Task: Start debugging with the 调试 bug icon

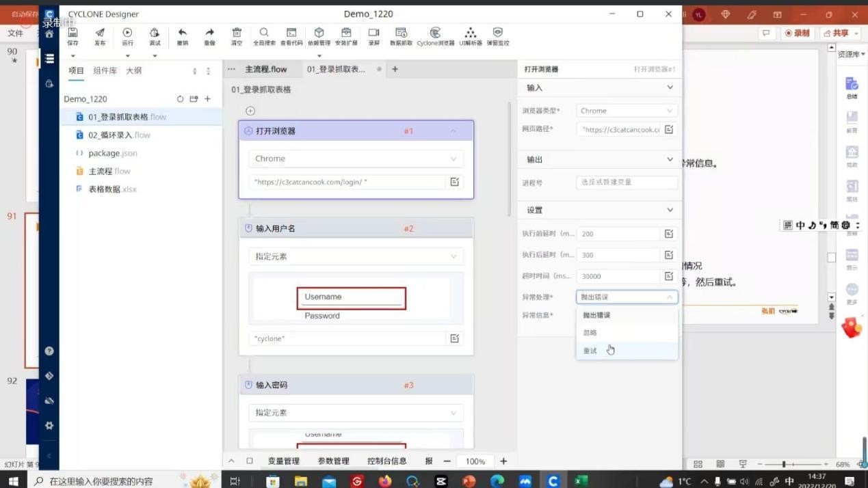Action: click(155, 36)
